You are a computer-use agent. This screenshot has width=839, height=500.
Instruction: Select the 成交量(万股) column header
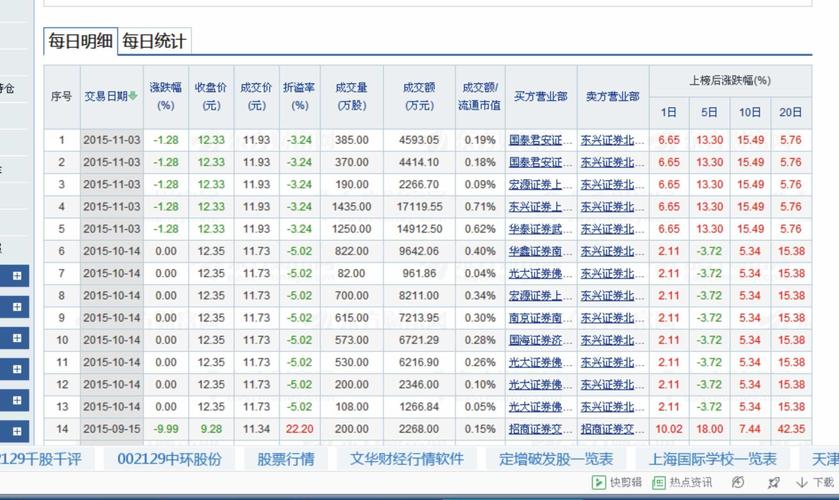click(352, 96)
